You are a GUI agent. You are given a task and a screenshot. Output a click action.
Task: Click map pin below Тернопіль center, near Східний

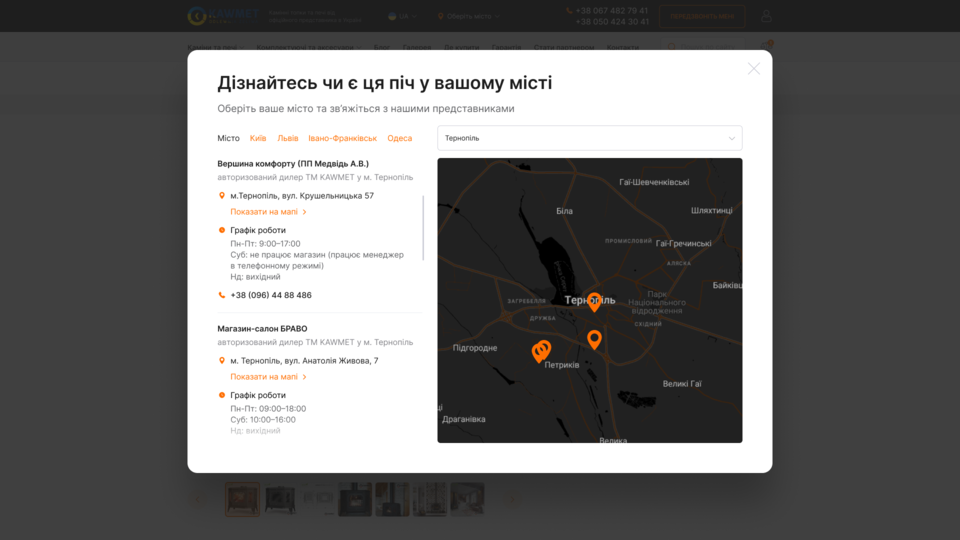click(x=594, y=339)
